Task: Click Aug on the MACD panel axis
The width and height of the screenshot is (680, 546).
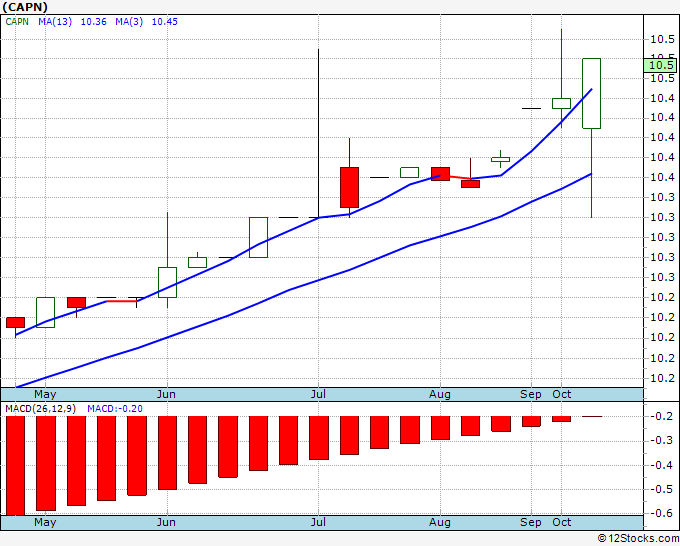Action: pos(440,522)
